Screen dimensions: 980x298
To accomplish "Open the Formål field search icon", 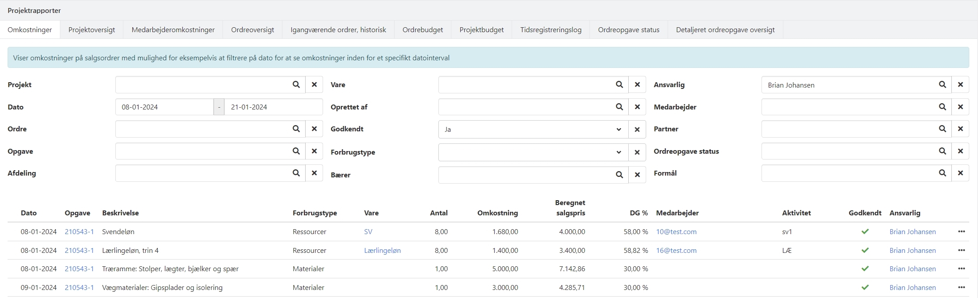I will click(x=942, y=173).
